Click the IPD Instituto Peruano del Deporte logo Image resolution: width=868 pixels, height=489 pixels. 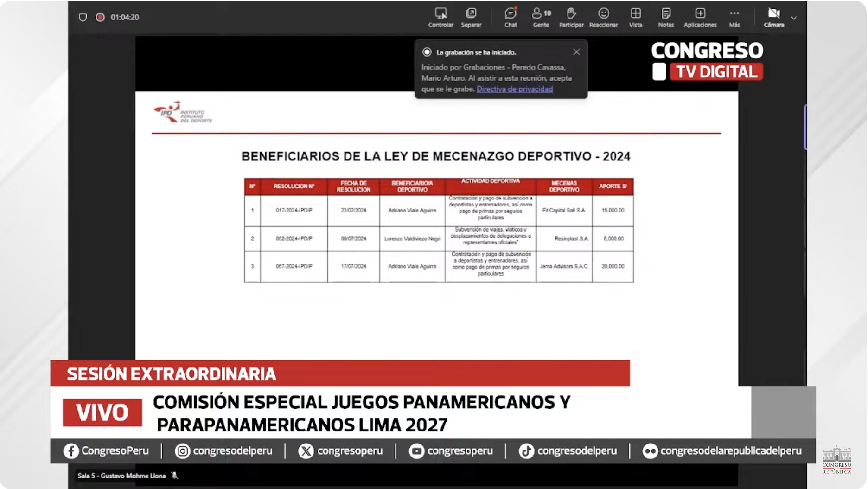183,112
